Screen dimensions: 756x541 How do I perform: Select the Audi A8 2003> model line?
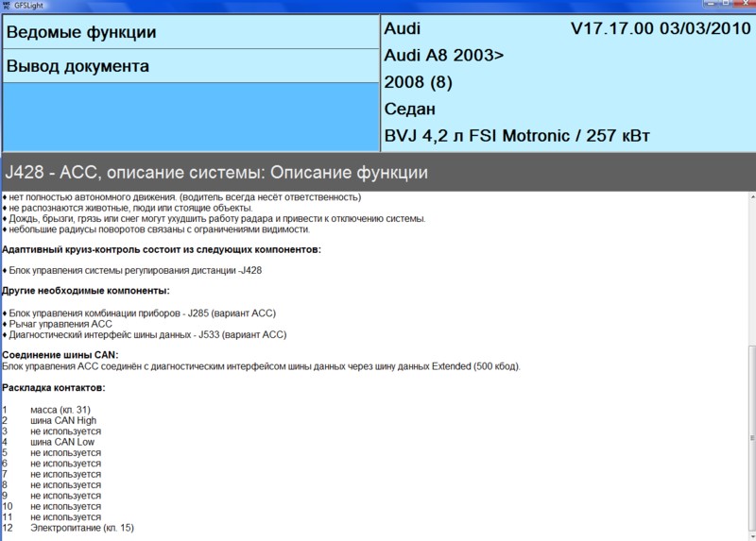tap(444, 55)
